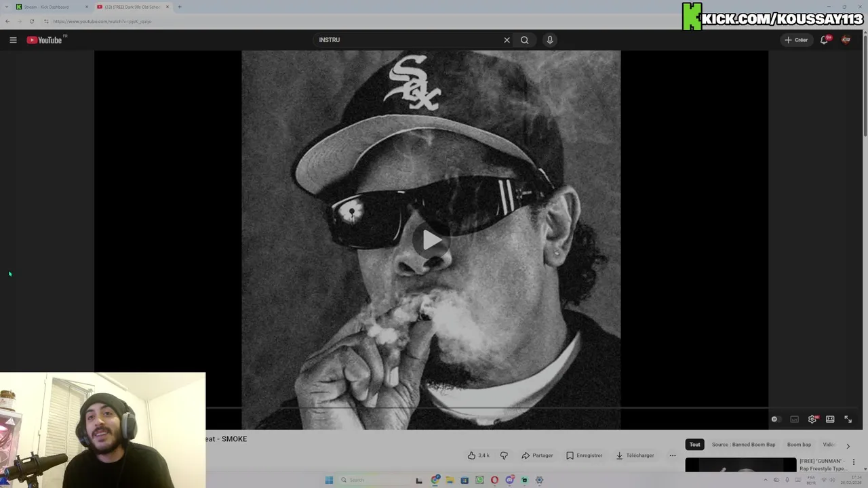This screenshot has height=488, width=868.
Task: Reload the YouTube page
Action: [x=32, y=22]
